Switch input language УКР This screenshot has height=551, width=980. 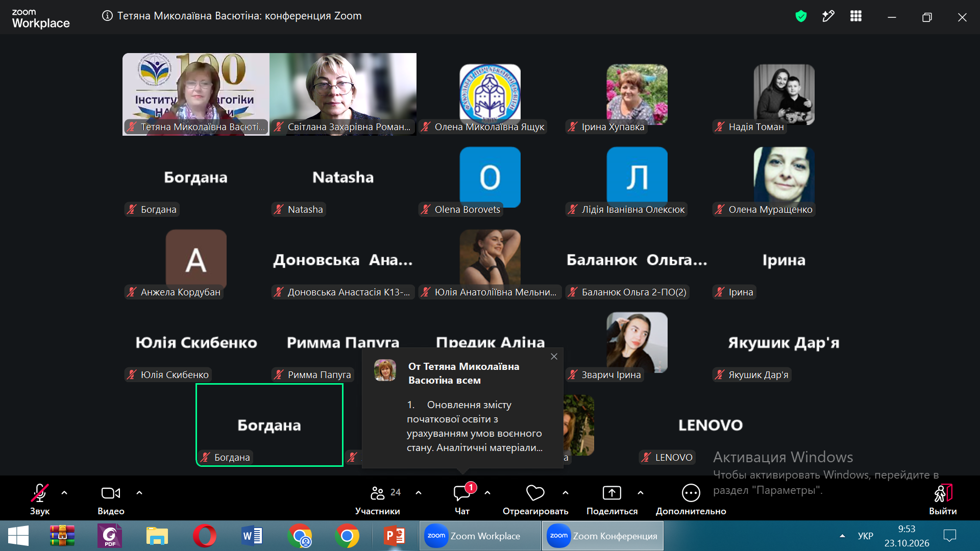coord(865,536)
